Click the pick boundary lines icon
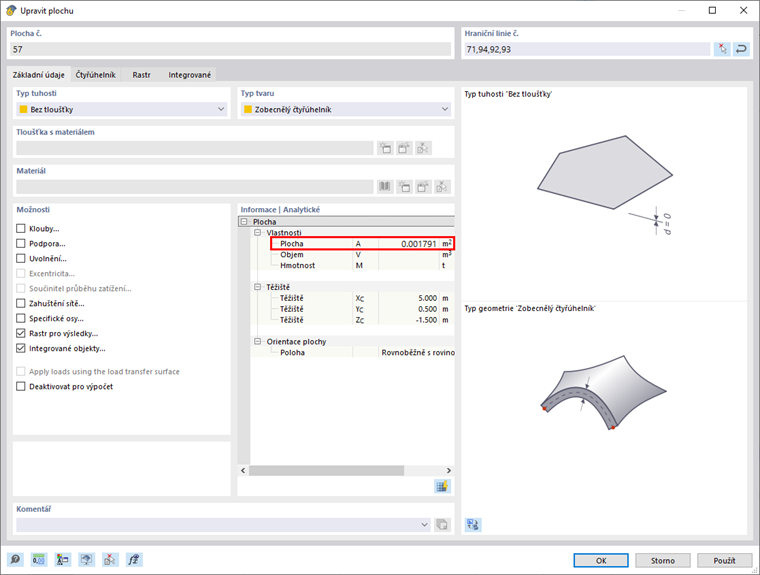This screenshot has width=760, height=575. (722, 49)
